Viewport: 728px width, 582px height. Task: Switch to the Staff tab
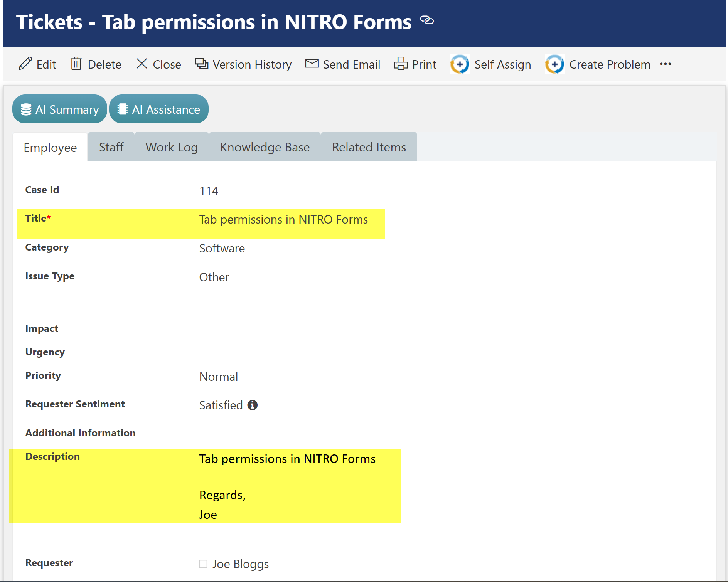click(x=111, y=147)
